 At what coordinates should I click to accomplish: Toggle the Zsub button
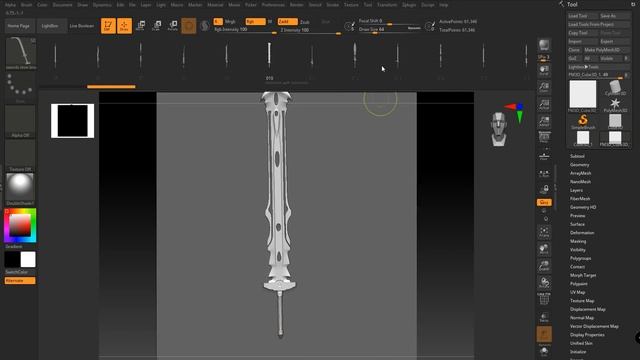305,22
